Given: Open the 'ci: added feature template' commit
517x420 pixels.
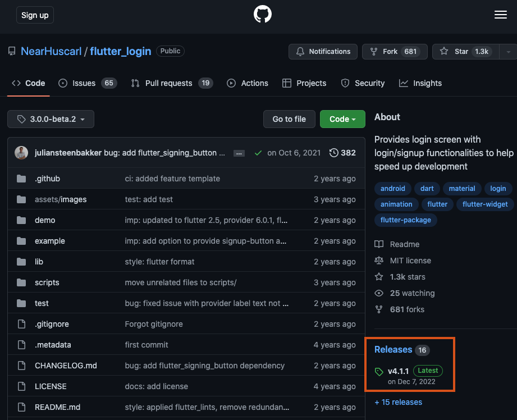Looking at the screenshot, I should point(172,179).
